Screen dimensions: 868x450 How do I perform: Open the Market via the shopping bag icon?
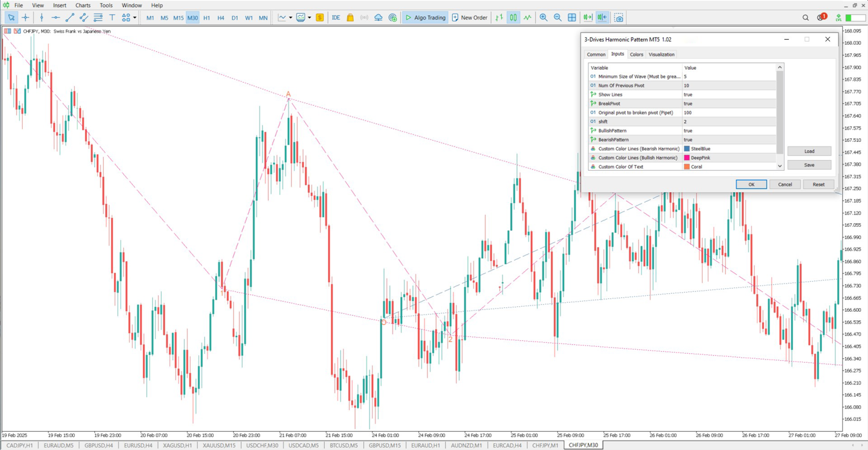(350, 18)
